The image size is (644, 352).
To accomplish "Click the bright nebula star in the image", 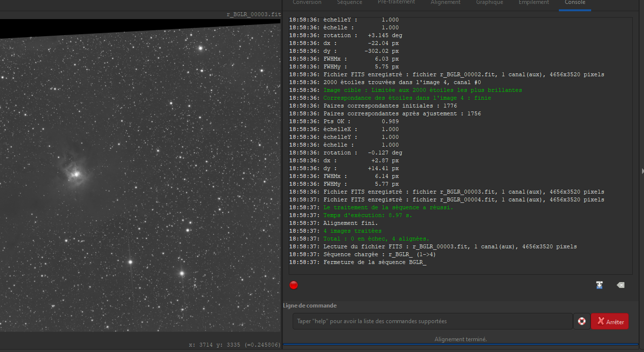I will (76, 174).
